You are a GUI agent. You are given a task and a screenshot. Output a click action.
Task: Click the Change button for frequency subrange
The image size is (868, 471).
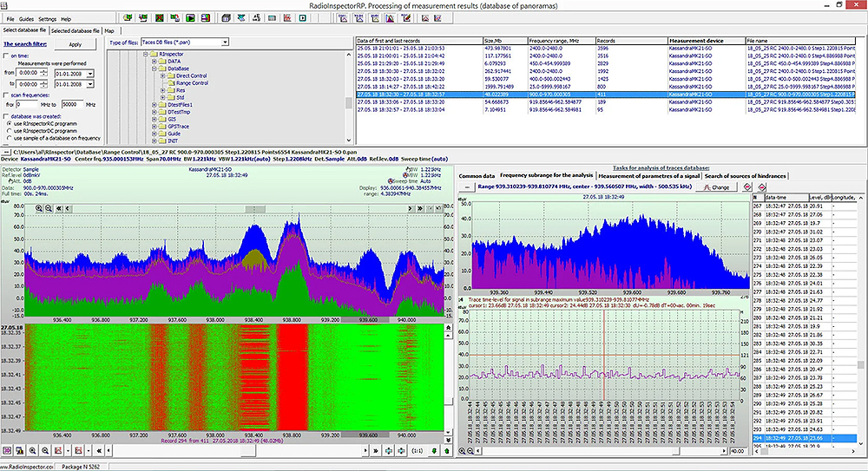pyautogui.click(x=717, y=186)
